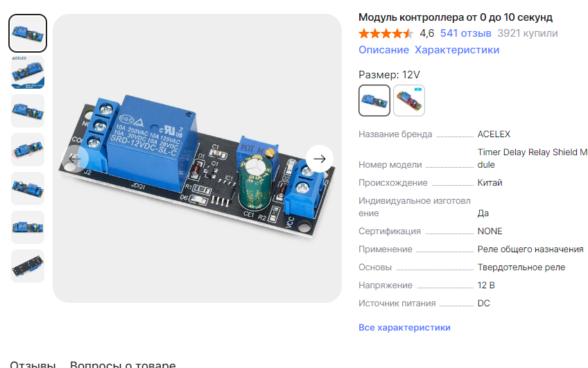Jump to Характеристики section
588x368 pixels.
[x=457, y=50]
